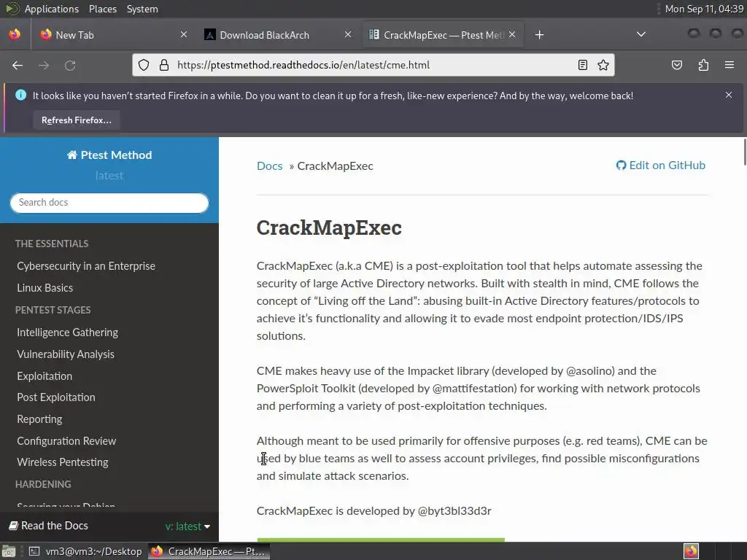747x560 pixels.
Task: Open Cybersecurity in an Enterprise page
Action: coord(86,265)
